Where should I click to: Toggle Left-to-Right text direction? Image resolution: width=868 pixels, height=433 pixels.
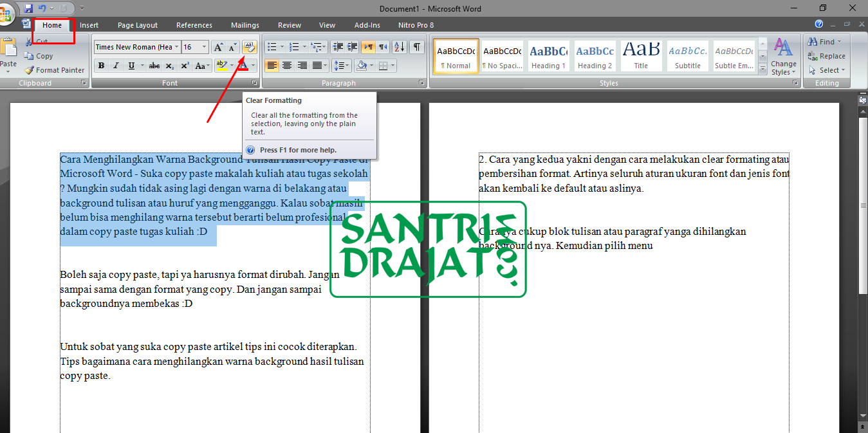(369, 47)
